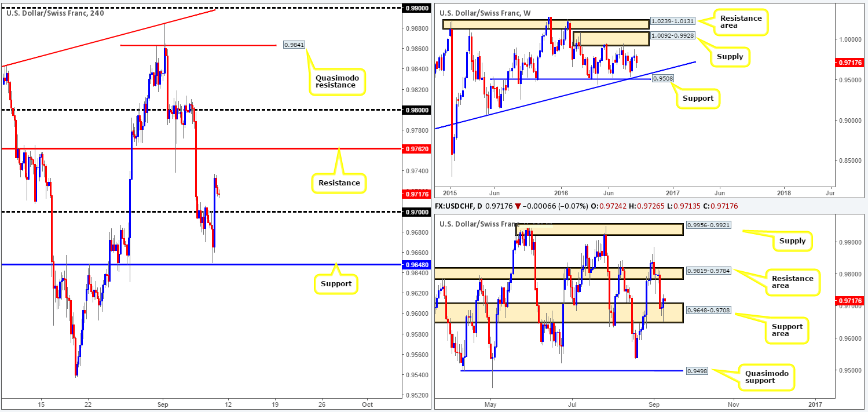Click the 0.9620 value on the 240 price axis

click(x=417, y=293)
